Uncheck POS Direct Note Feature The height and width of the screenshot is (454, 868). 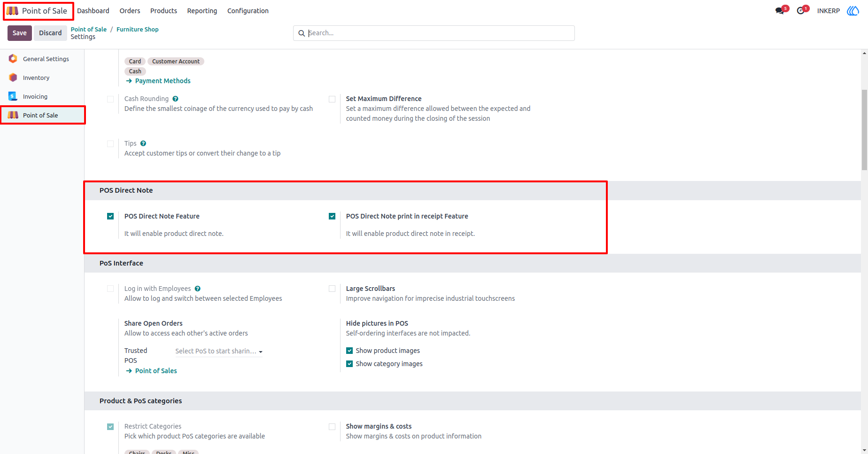pyautogui.click(x=110, y=216)
